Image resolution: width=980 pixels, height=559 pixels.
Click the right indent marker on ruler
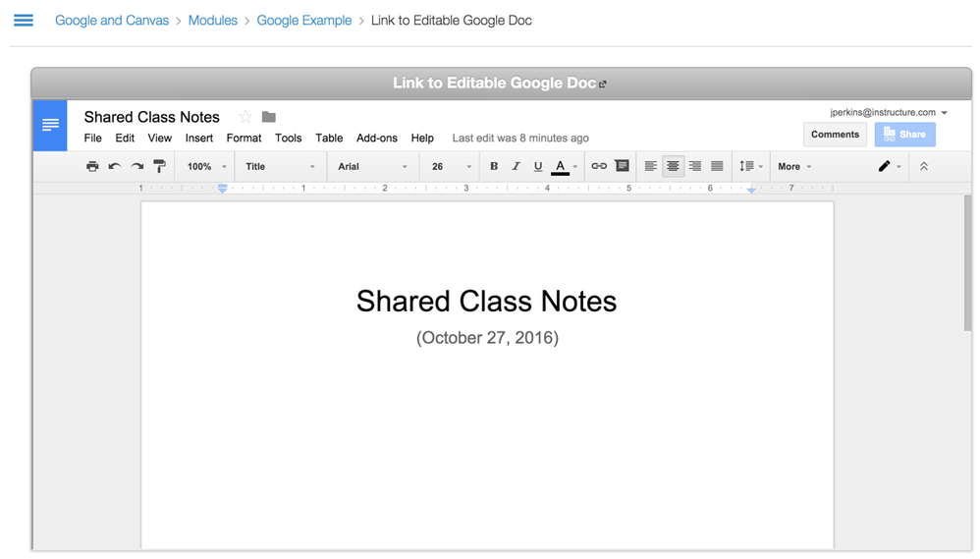[751, 190]
